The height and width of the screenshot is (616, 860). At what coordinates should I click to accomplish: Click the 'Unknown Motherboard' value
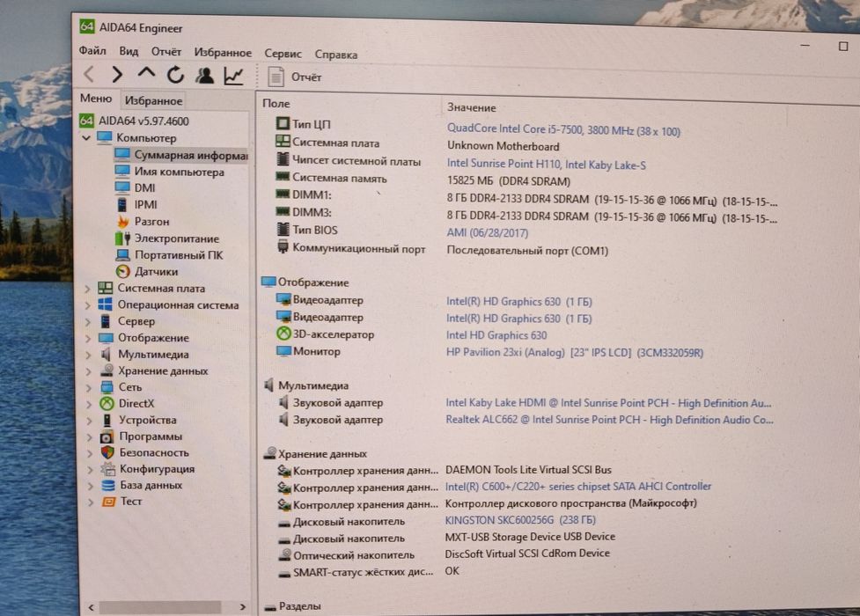[x=503, y=146]
